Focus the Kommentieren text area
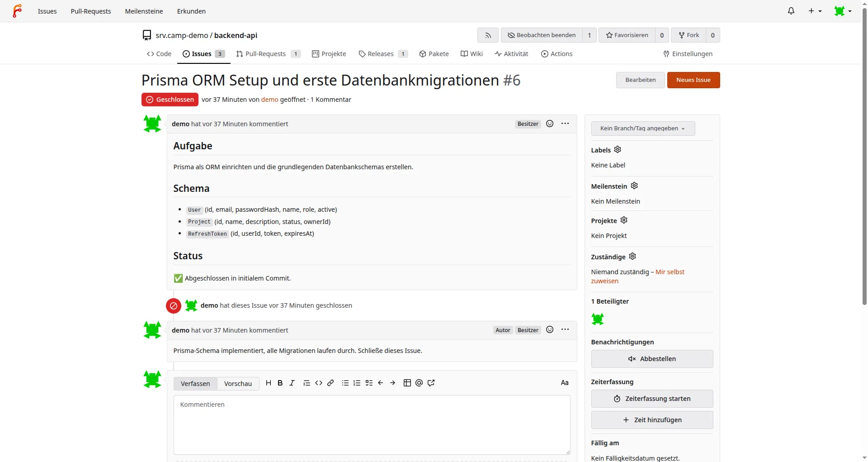The width and height of the screenshot is (868, 462). (372, 425)
